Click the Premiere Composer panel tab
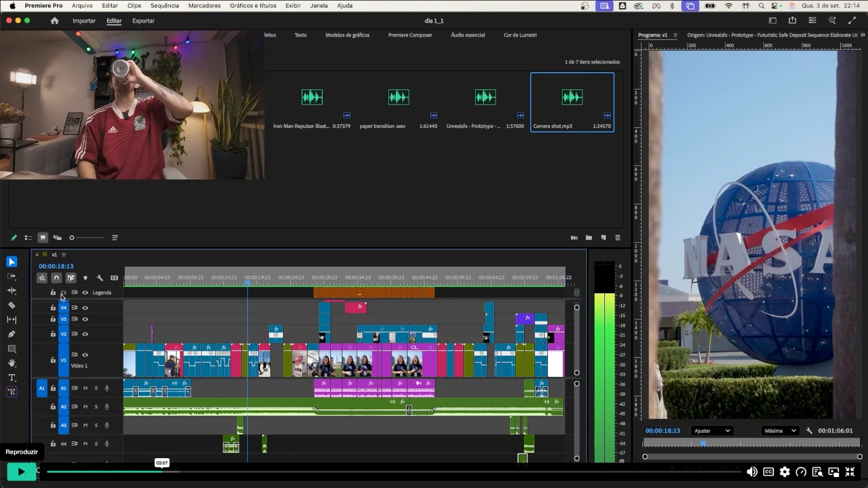Image resolution: width=868 pixels, height=488 pixels. pos(410,35)
